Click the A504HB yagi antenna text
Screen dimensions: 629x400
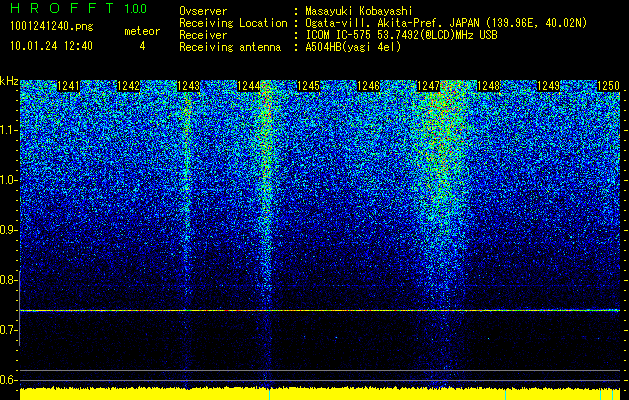(353, 47)
